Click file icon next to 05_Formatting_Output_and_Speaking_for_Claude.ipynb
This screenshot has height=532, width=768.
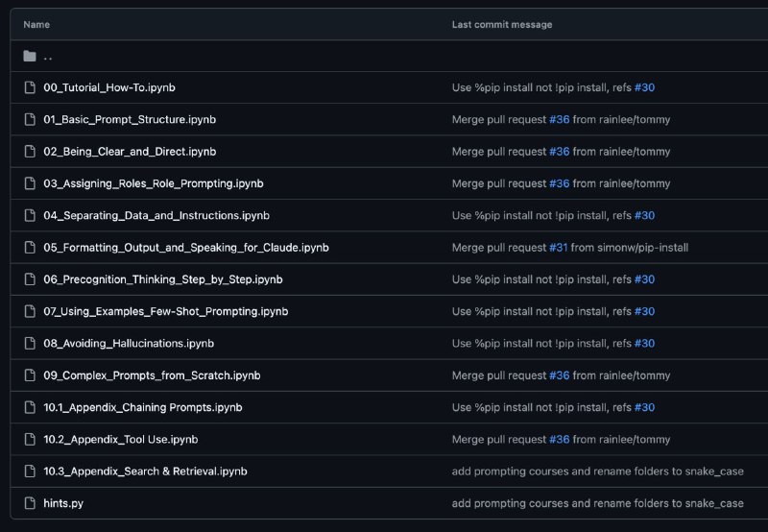30,248
